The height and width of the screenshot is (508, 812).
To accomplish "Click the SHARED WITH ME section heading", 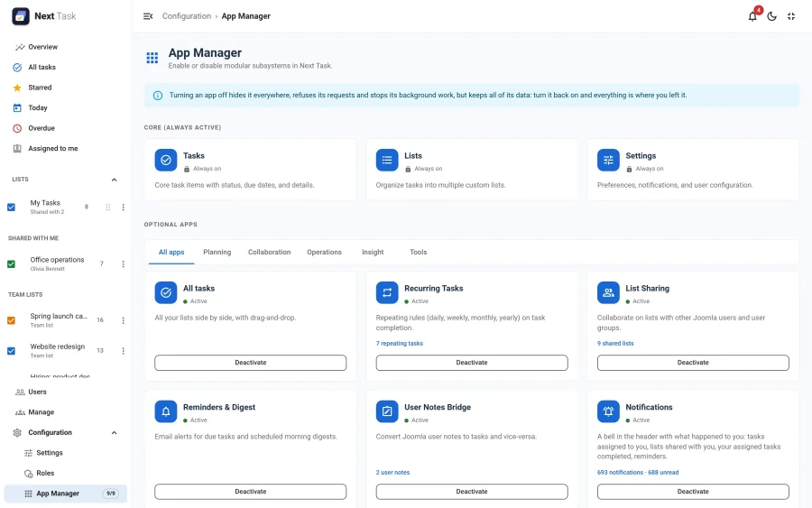I will pyautogui.click(x=33, y=238).
